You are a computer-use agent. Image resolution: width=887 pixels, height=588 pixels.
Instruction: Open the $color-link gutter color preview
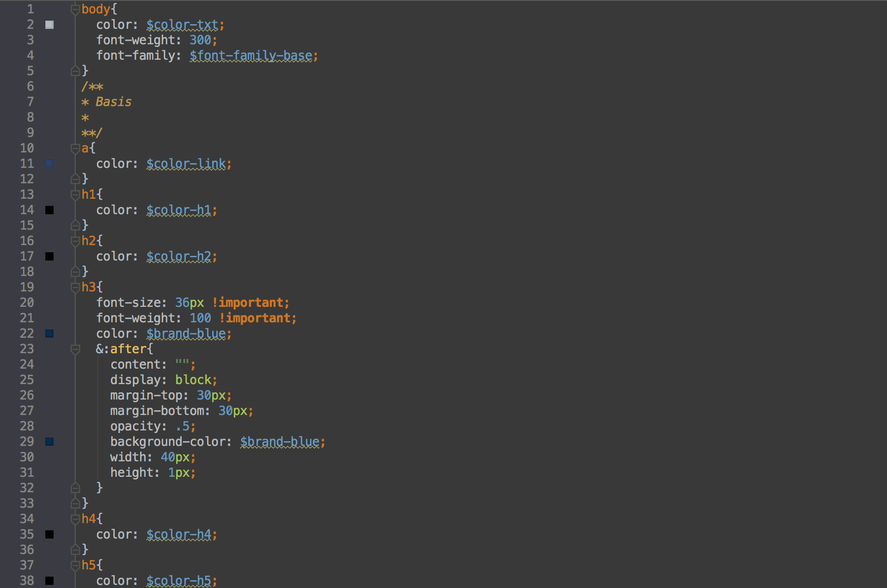click(x=49, y=164)
